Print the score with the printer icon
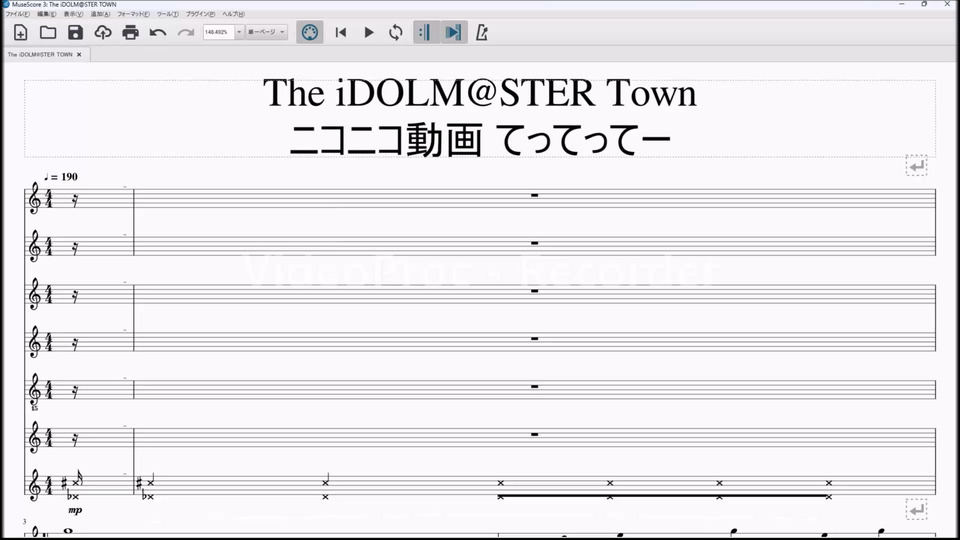The image size is (960, 540). click(x=130, y=32)
